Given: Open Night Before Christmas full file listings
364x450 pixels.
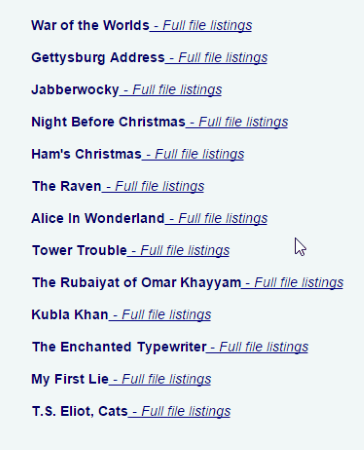Looking at the screenshot, I should click(x=237, y=122).
